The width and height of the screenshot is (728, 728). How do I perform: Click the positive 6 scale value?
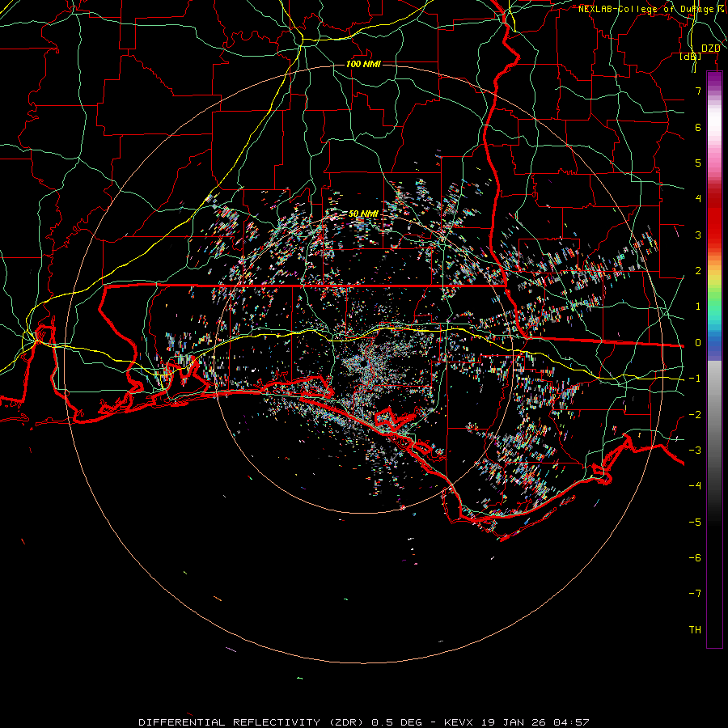click(698, 127)
